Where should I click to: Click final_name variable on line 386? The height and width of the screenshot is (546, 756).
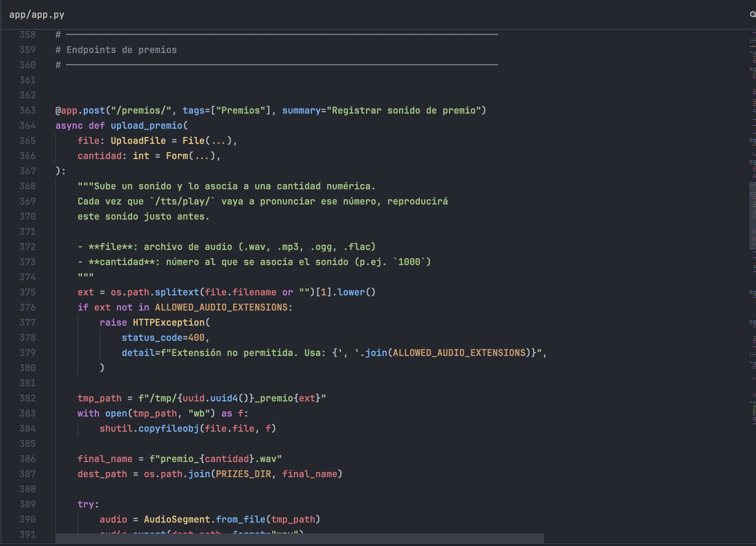105,459
